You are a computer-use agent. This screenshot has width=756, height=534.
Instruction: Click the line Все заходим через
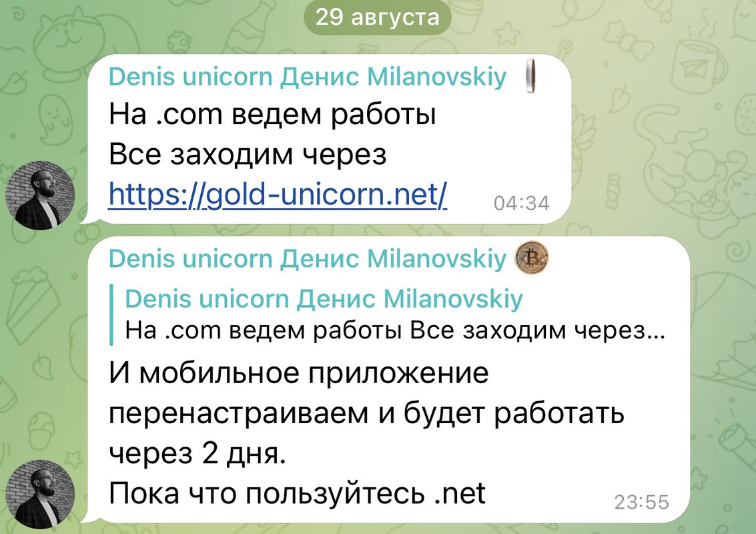(x=248, y=154)
